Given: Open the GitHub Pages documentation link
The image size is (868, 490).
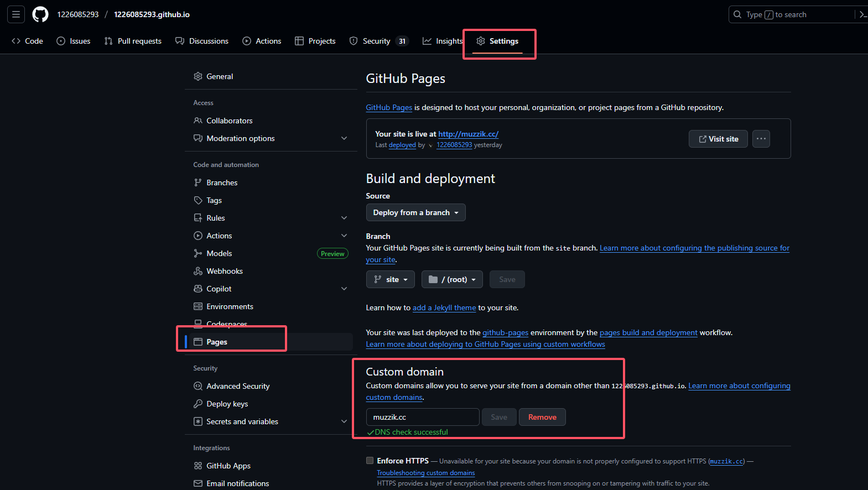Looking at the screenshot, I should pyautogui.click(x=389, y=107).
